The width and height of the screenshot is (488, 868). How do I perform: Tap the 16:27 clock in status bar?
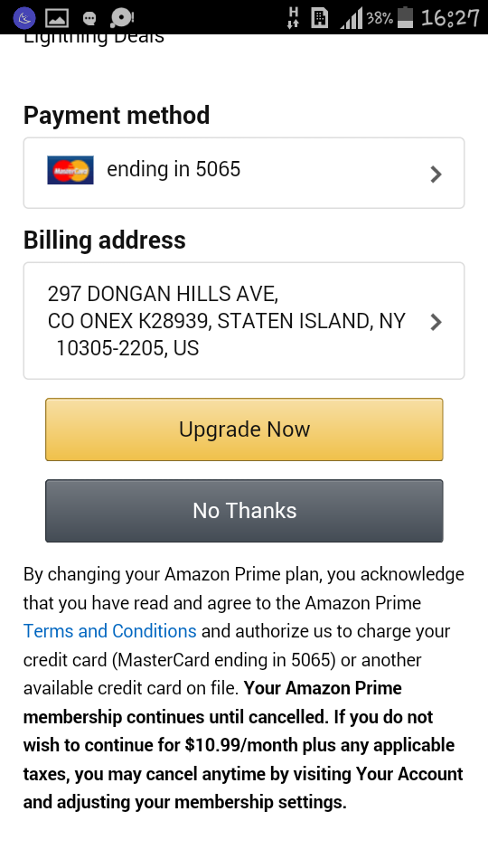[x=450, y=18]
